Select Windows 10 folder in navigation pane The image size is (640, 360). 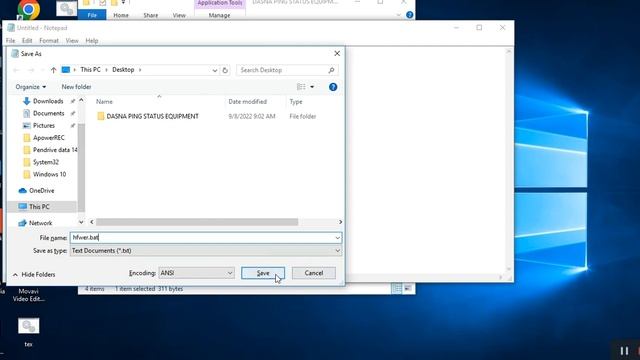coord(49,175)
